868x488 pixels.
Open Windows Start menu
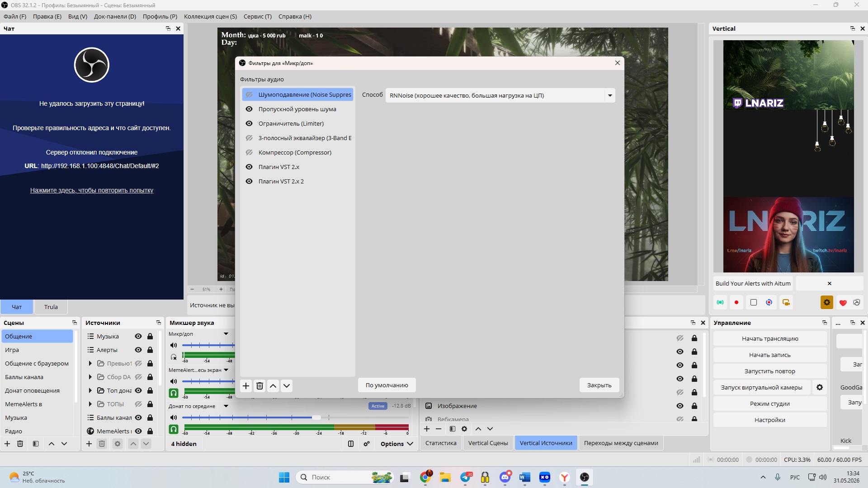pyautogui.click(x=284, y=477)
